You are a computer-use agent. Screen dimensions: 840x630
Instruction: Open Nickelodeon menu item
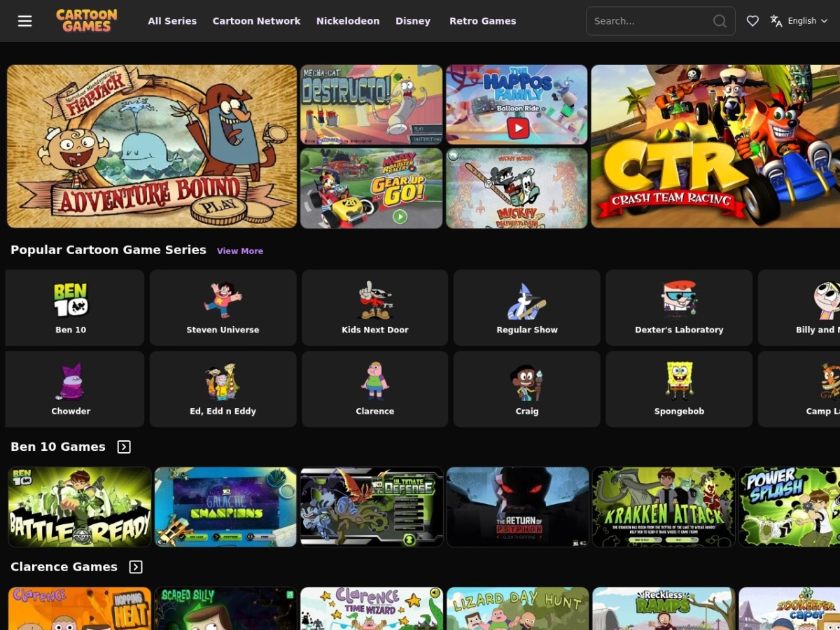(348, 21)
